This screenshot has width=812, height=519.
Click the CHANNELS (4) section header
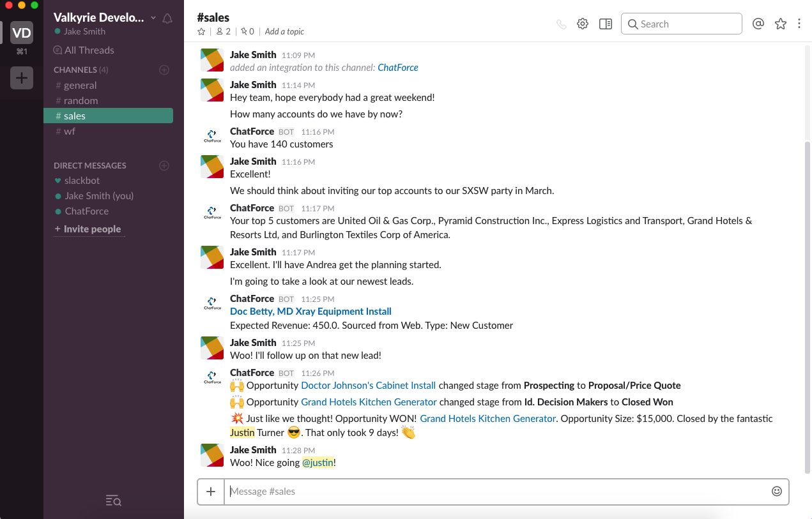click(x=81, y=70)
